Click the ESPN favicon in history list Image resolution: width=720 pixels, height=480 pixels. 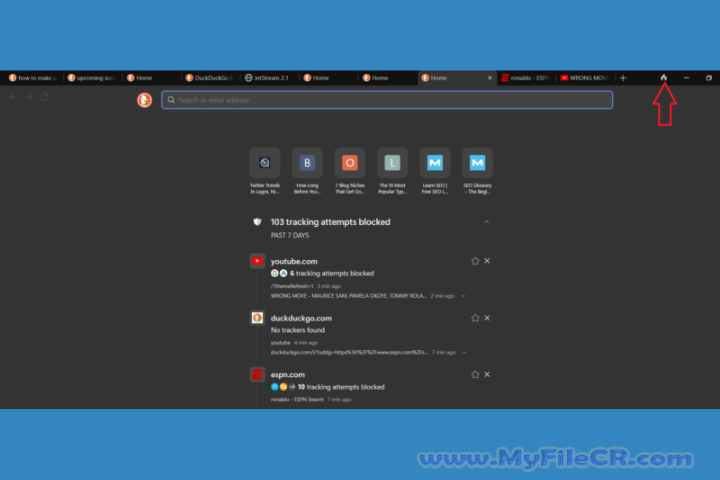coord(257,374)
